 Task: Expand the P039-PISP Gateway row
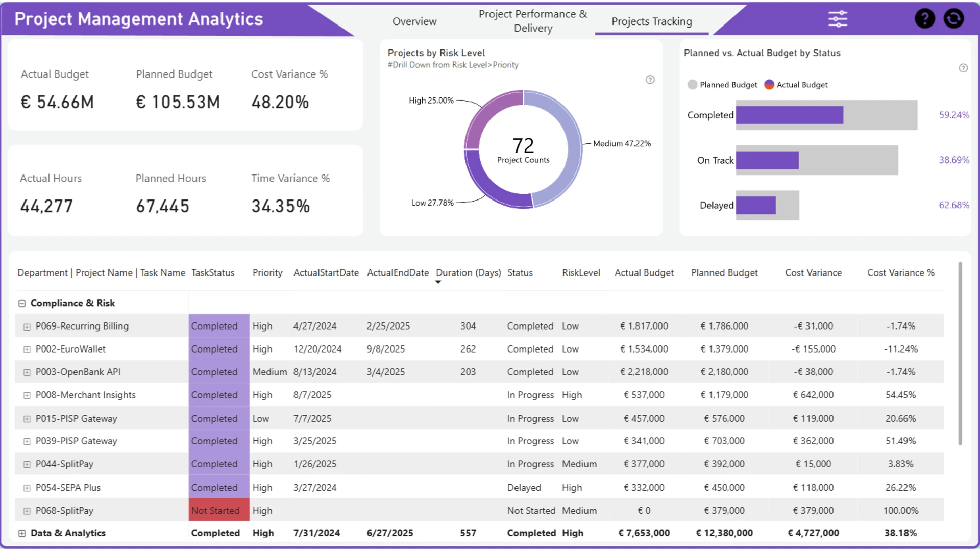pos(27,441)
